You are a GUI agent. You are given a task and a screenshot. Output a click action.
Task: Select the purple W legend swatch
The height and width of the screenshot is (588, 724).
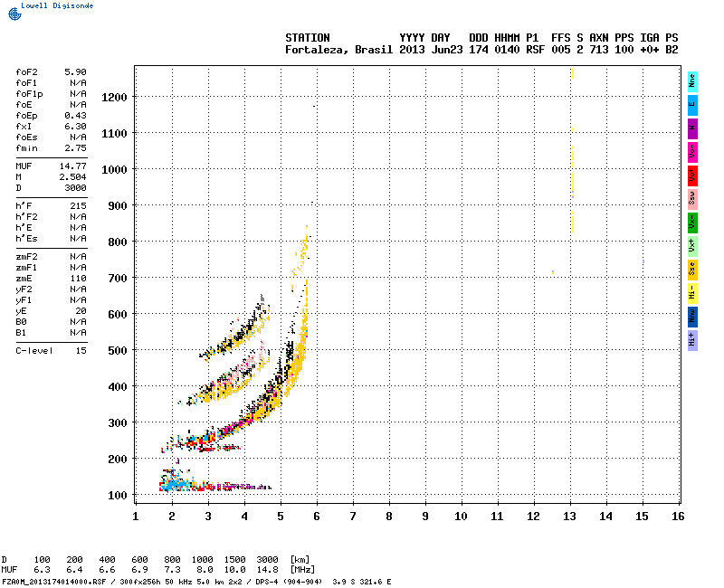[x=692, y=128]
